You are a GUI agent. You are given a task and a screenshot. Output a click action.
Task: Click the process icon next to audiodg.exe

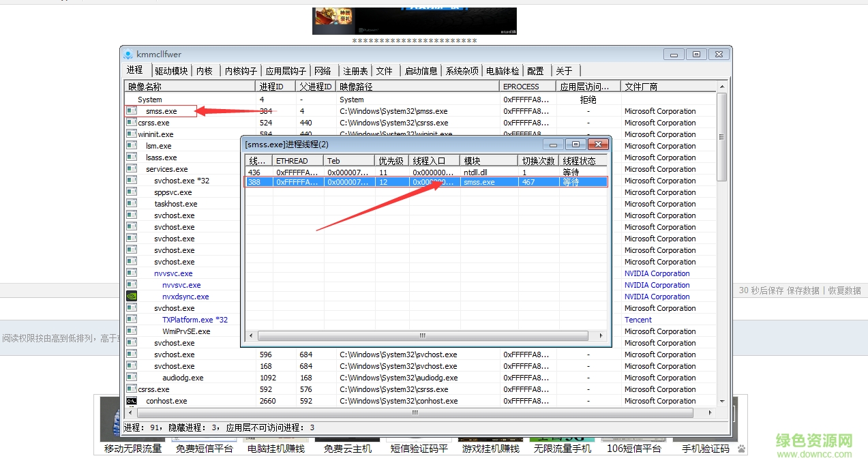point(132,377)
